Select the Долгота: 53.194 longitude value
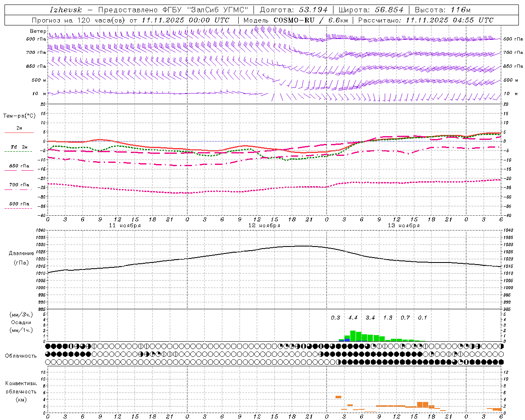The image size is (525, 420). click(293, 10)
